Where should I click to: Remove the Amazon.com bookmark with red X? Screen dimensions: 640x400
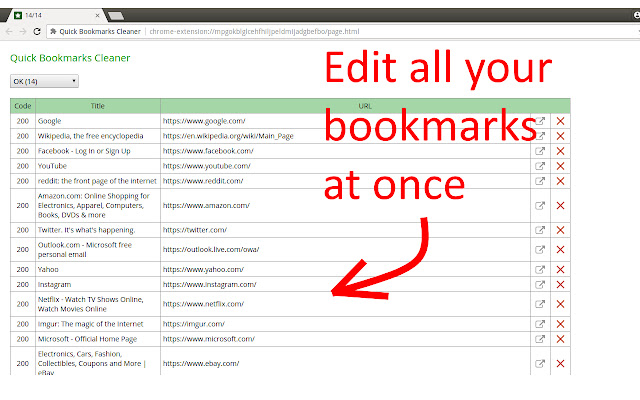pyautogui.click(x=560, y=205)
